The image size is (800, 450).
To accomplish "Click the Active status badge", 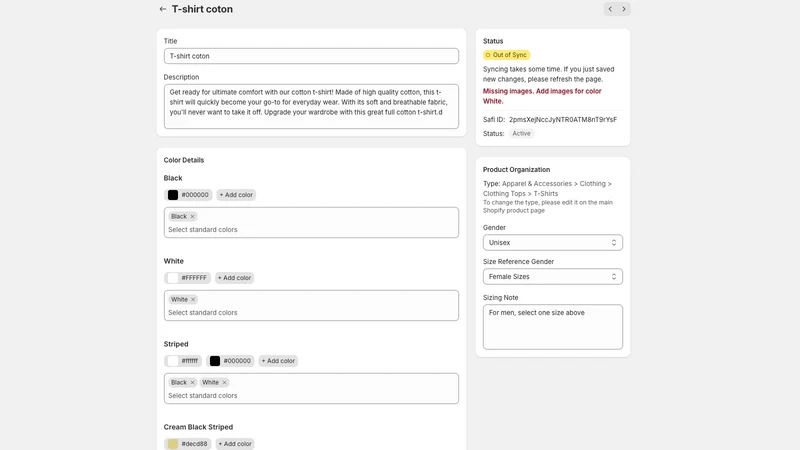I will 521,134.
